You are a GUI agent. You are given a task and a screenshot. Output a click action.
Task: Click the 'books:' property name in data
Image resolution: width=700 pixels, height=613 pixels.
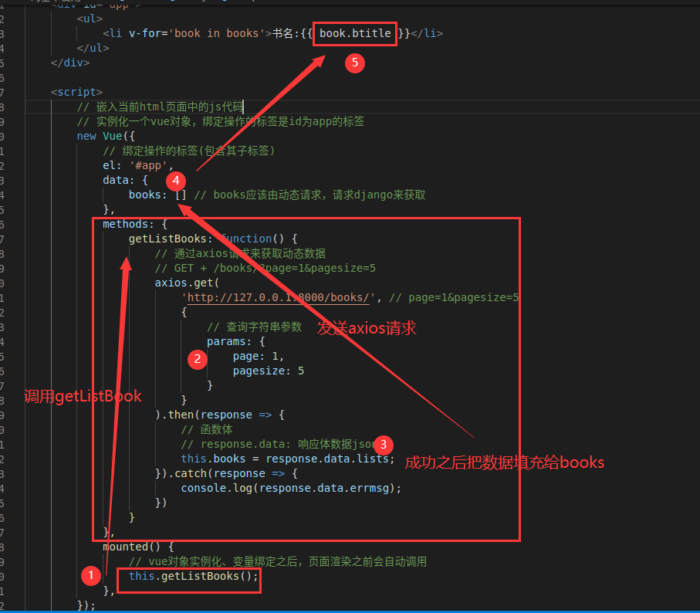[x=147, y=195]
